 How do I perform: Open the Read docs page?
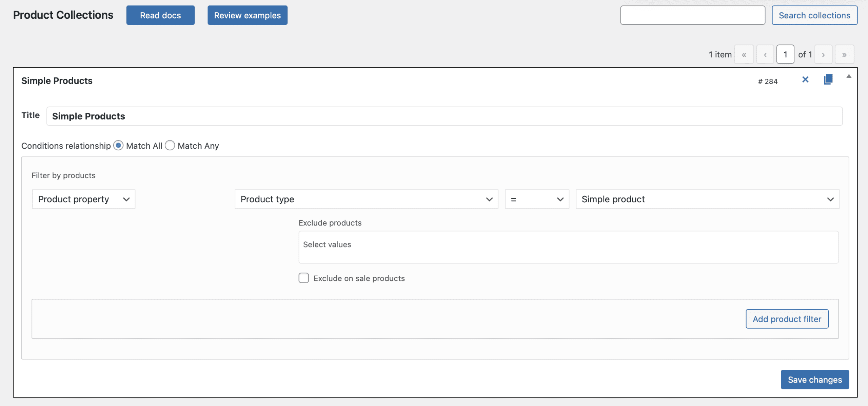coord(160,15)
